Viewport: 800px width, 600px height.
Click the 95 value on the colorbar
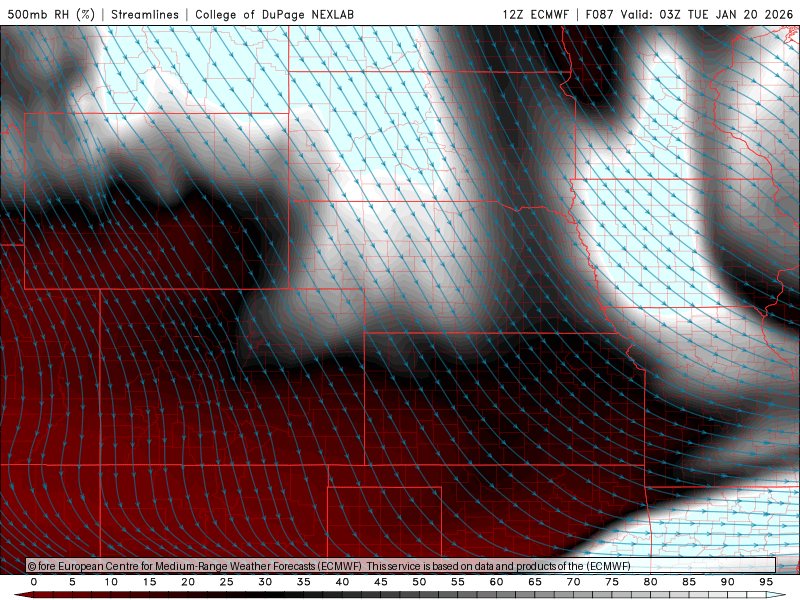pos(766,582)
